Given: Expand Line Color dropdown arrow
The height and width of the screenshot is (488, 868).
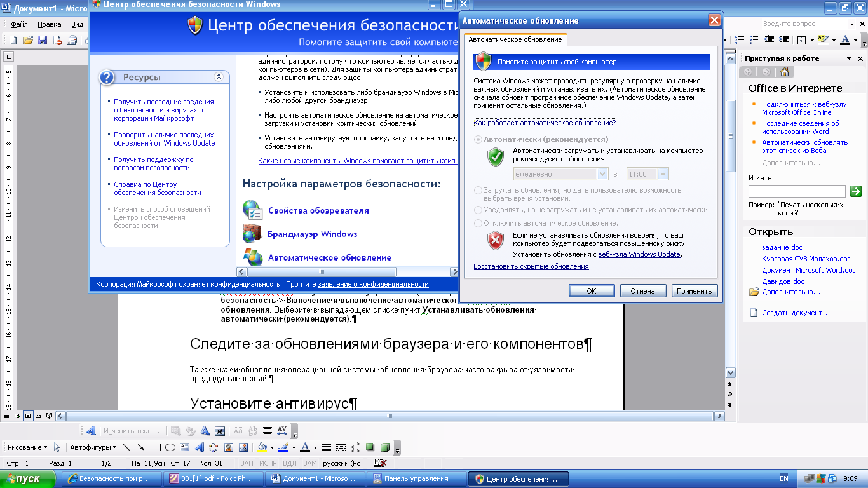Looking at the screenshot, I should click(x=294, y=447).
